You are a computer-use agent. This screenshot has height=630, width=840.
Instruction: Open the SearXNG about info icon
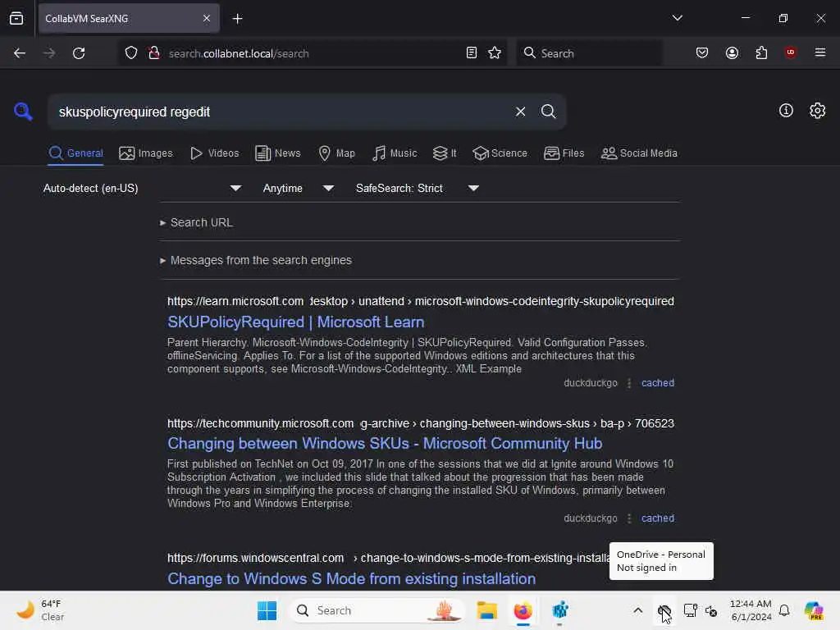786,111
